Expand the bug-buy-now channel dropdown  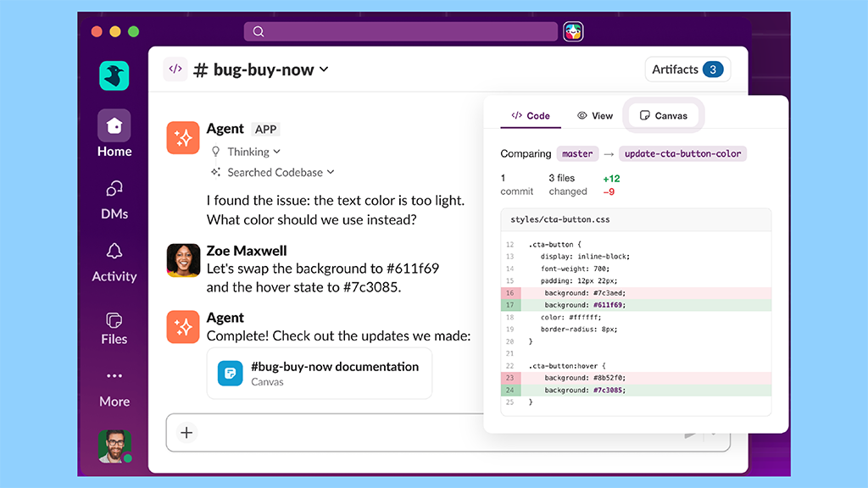click(324, 69)
